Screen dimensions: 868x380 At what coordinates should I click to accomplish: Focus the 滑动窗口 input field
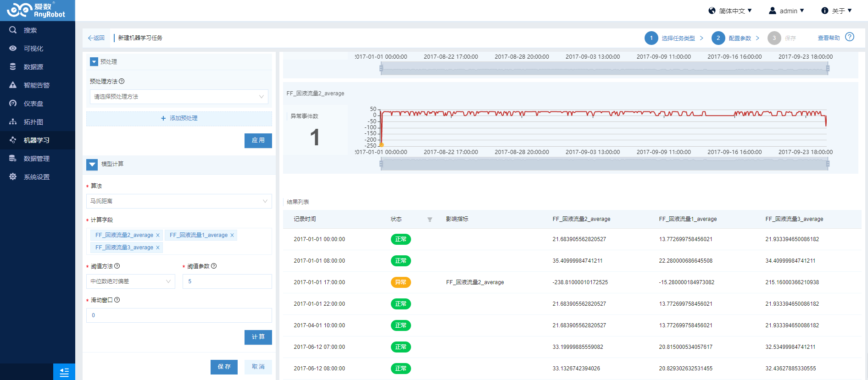coord(179,315)
